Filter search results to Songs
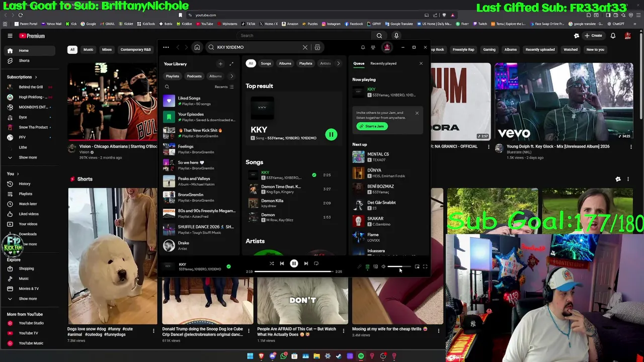Viewport: 644px width, 362px height. coord(266,63)
